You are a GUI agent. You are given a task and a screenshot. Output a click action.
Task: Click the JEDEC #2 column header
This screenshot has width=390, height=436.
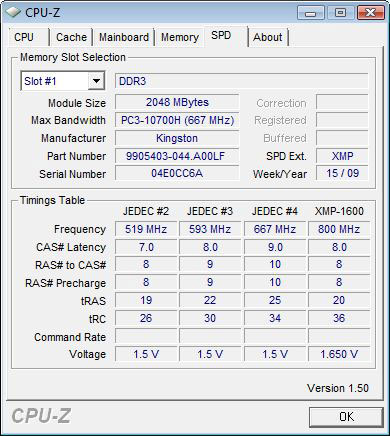click(146, 211)
